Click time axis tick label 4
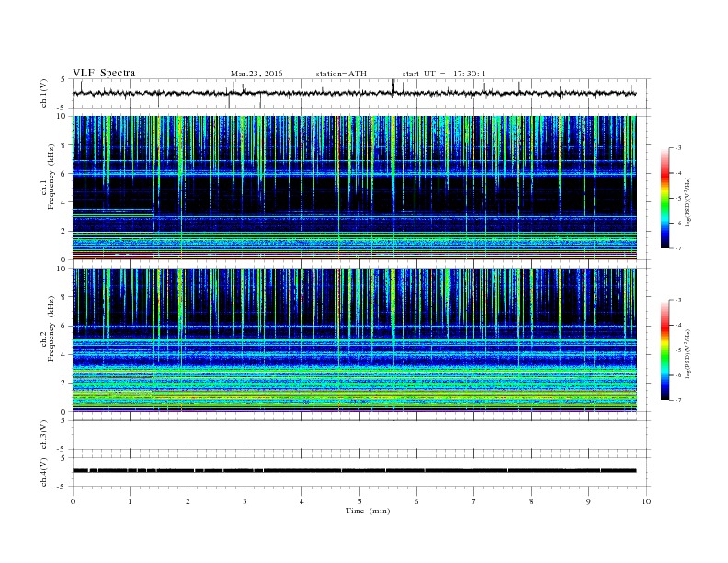728x563 pixels. tap(301, 501)
